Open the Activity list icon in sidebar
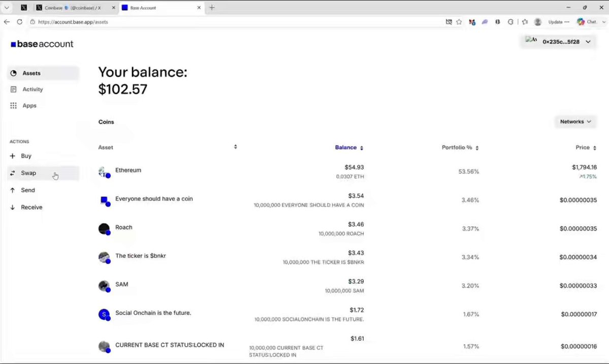Image resolution: width=609 pixels, height=364 pixels. pos(14,89)
